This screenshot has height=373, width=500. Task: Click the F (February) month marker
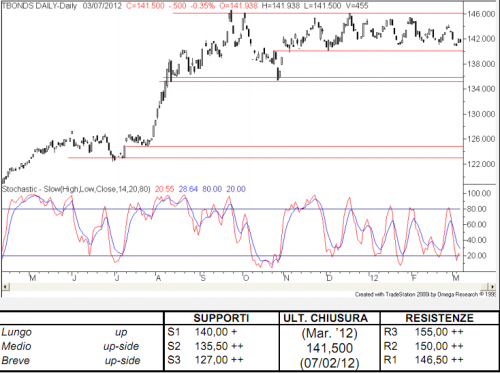click(414, 278)
